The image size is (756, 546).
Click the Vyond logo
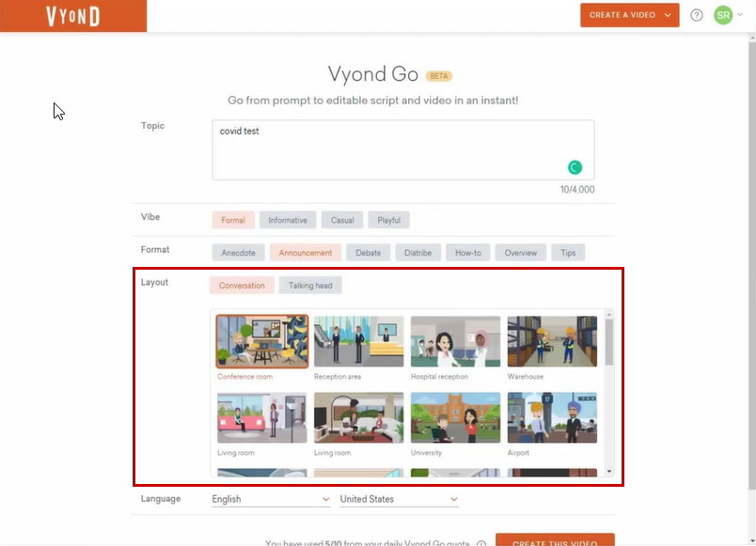(73, 16)
